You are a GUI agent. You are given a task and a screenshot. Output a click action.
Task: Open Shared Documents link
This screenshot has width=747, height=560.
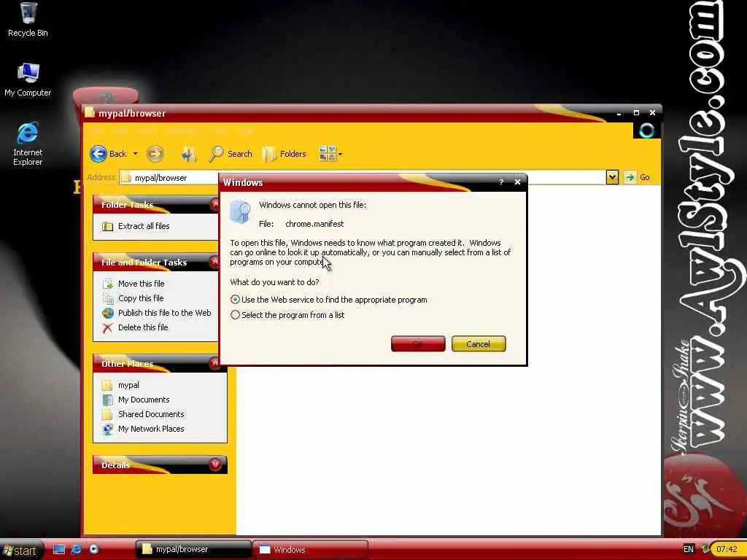click(151, 414)
